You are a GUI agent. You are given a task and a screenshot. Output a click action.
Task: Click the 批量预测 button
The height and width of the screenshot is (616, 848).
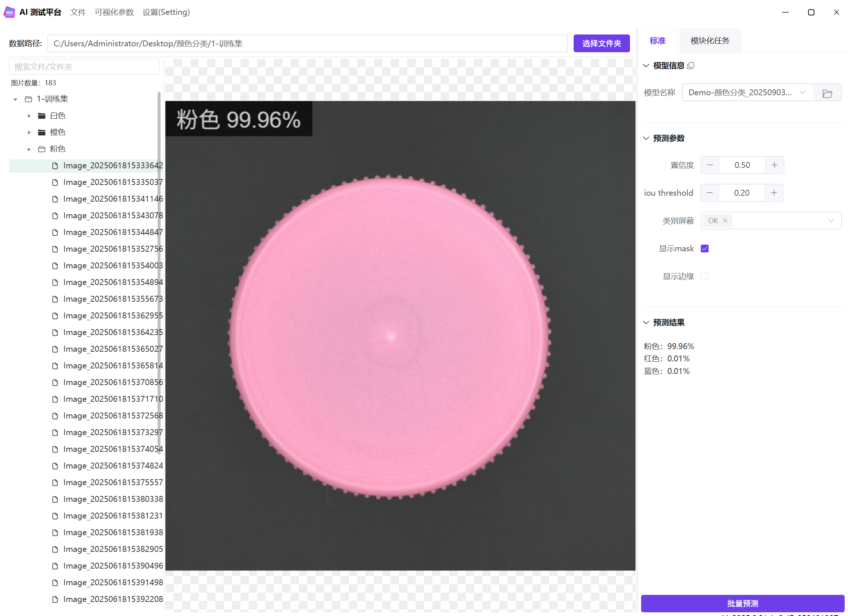coord(742,603)
